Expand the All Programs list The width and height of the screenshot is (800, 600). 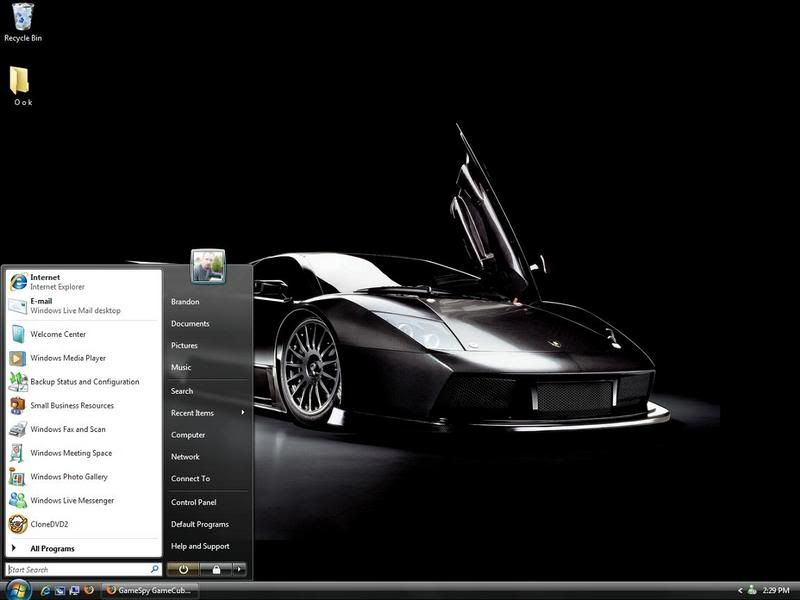(x=52, y=548)
